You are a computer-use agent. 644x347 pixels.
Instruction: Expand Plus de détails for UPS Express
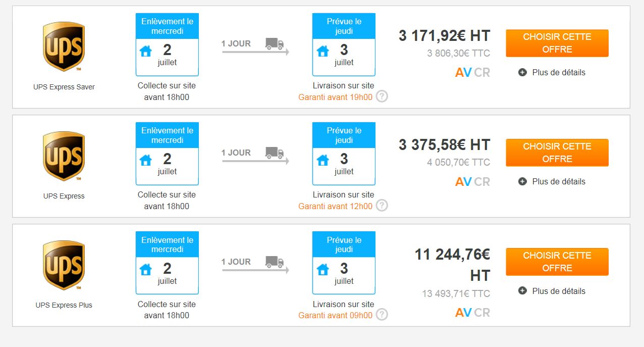[x=552, y=182]
